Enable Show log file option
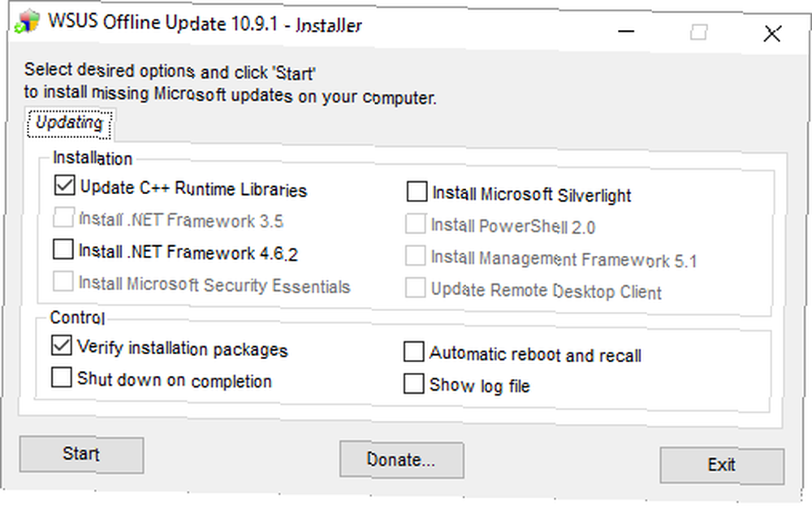Image resolution: width=812 pixels, height=506 pixels. (413, 384)
